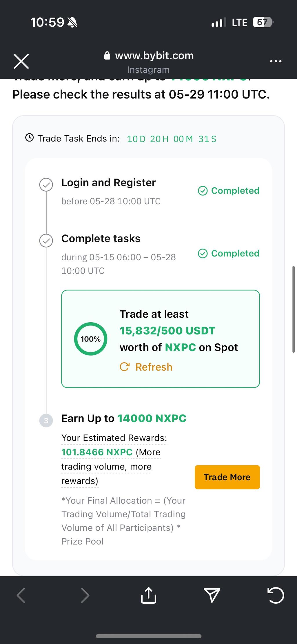Open the three-dot more options menu

tap(276, 61)
